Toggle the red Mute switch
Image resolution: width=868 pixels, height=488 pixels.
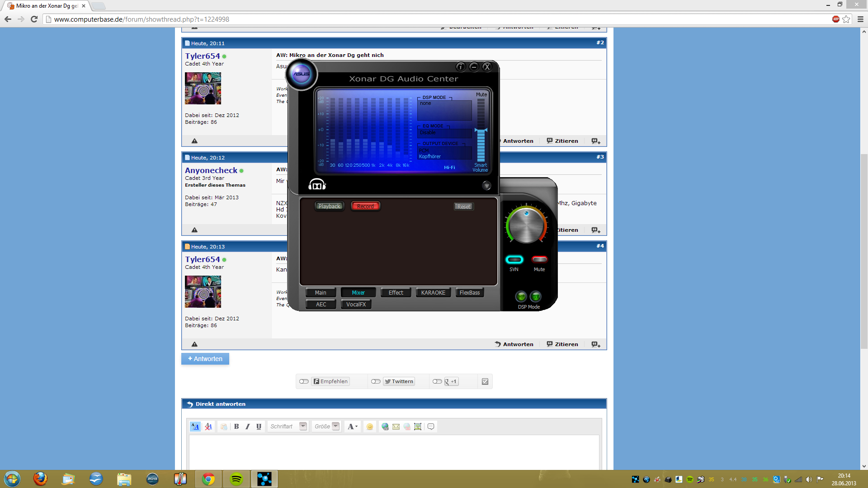pyautogui.click(x=539, y=259)
